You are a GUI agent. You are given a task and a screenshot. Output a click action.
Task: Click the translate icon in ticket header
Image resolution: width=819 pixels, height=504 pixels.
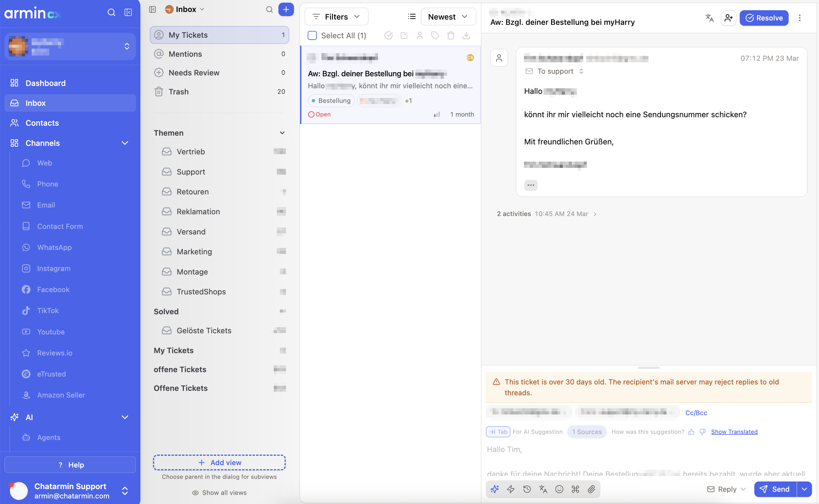(709, 18)
